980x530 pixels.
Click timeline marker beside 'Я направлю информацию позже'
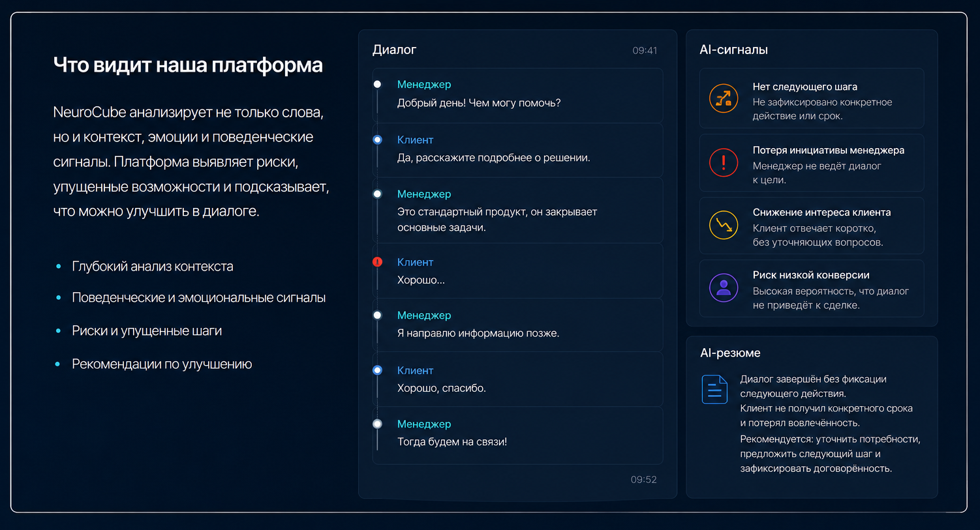click(x=377, y=315)
